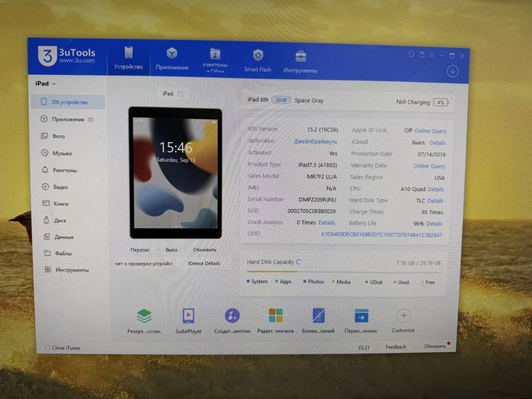Click the System legend color swatch
532x399 pixels.
click(x=248, y=281)
